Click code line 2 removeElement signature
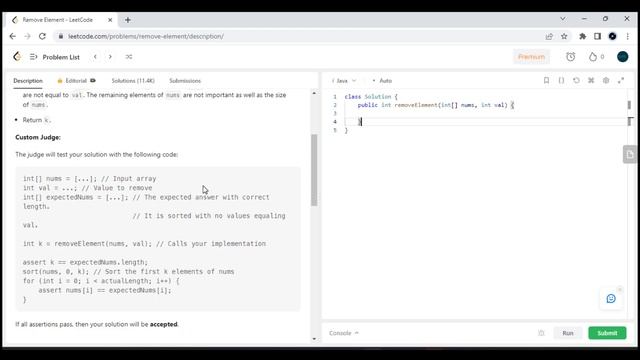Image resolution: width=640 pixels, height=360 pixels. click(436, 105)
